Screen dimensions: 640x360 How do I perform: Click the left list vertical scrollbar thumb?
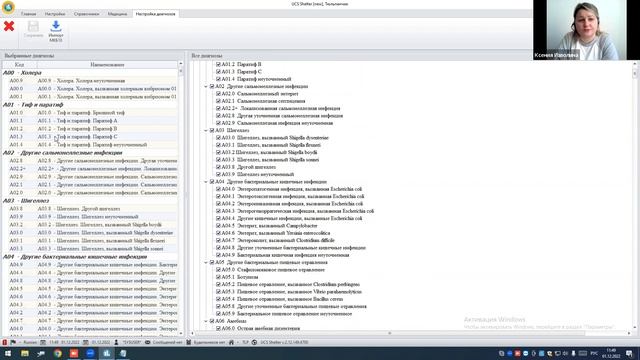[x=181, y=71]
